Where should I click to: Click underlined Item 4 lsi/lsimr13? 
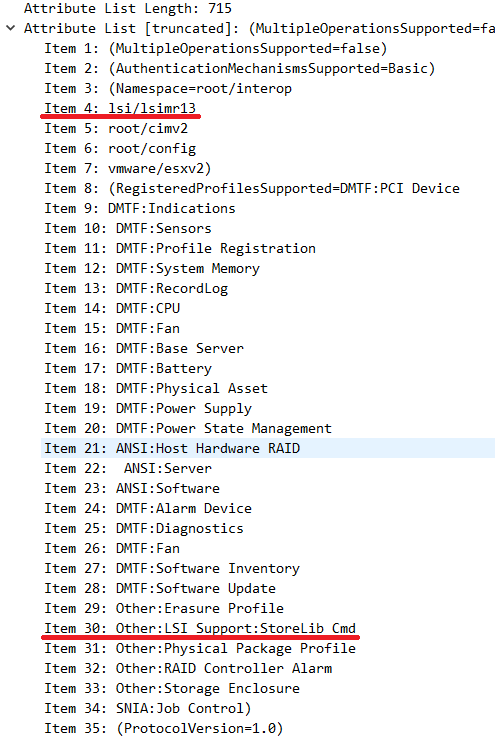120,108
